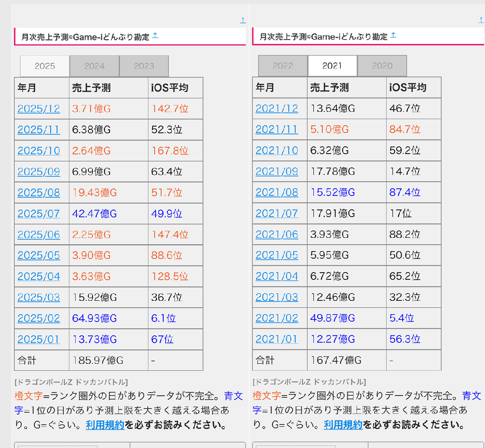
Task: Click 利用規約 link under left table
Action: click(x=105, y=425)
